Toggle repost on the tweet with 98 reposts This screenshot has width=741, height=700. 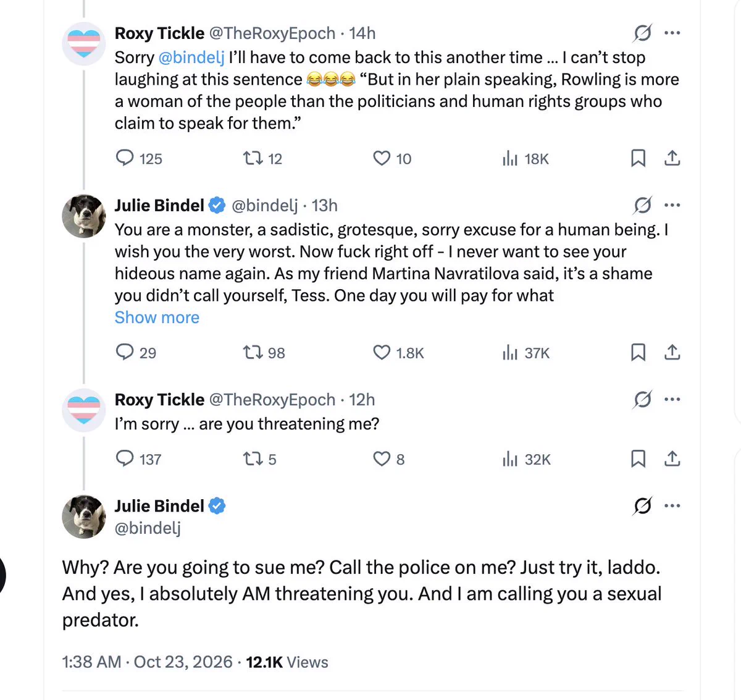(x=264, y=353)
